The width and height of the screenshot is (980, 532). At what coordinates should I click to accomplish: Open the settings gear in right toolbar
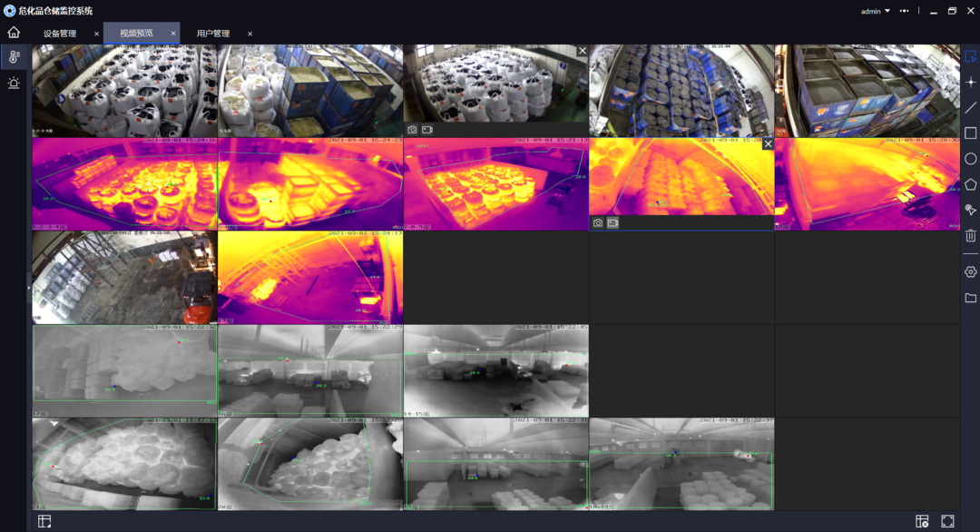(x=970, y=271)
